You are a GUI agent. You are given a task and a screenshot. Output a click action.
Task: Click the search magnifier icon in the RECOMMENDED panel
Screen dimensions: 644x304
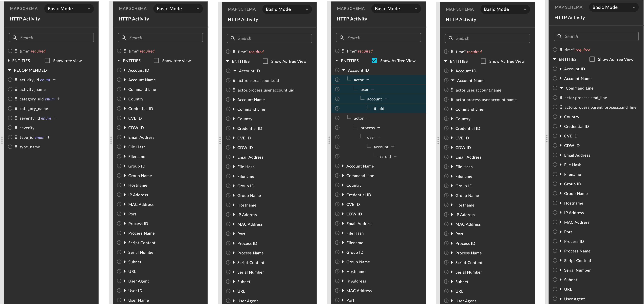coord(15,38)
